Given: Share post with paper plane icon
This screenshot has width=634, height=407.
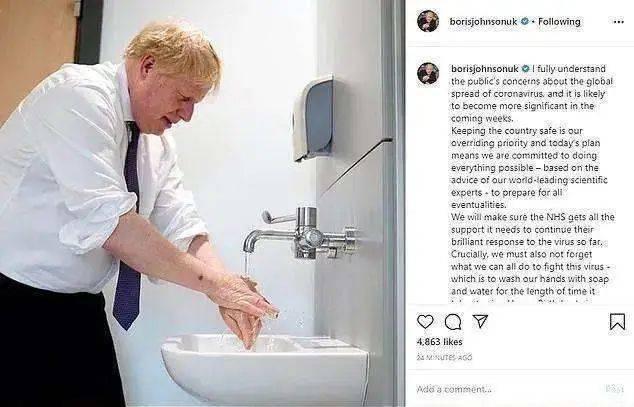Looking at the screenshot, I should pos(480,321).
